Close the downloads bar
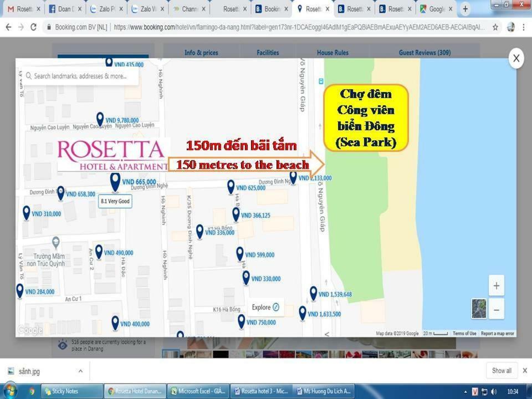This screenshot has height=399, width=532. tap(525, 371)
